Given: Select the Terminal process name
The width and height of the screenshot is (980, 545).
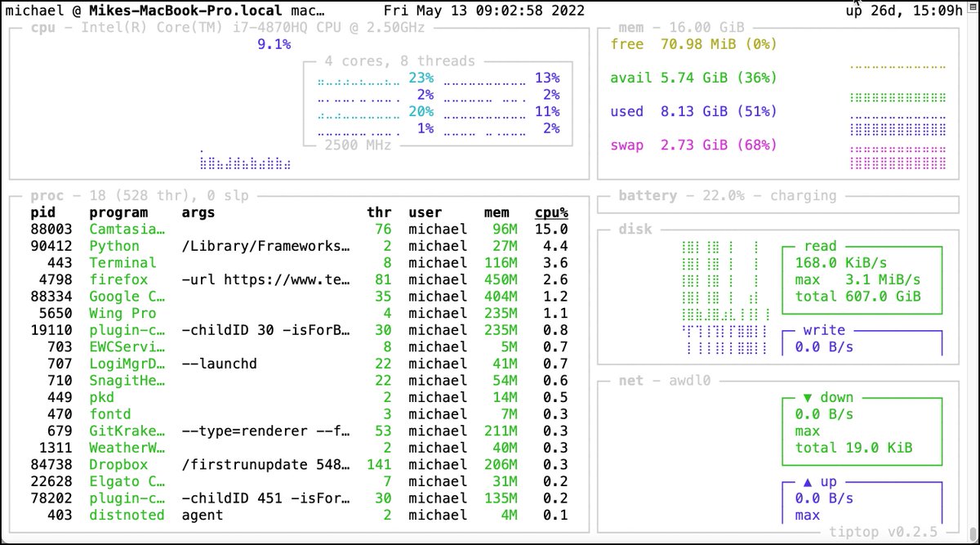Looking at the screenshot, I should coord(122,262).
